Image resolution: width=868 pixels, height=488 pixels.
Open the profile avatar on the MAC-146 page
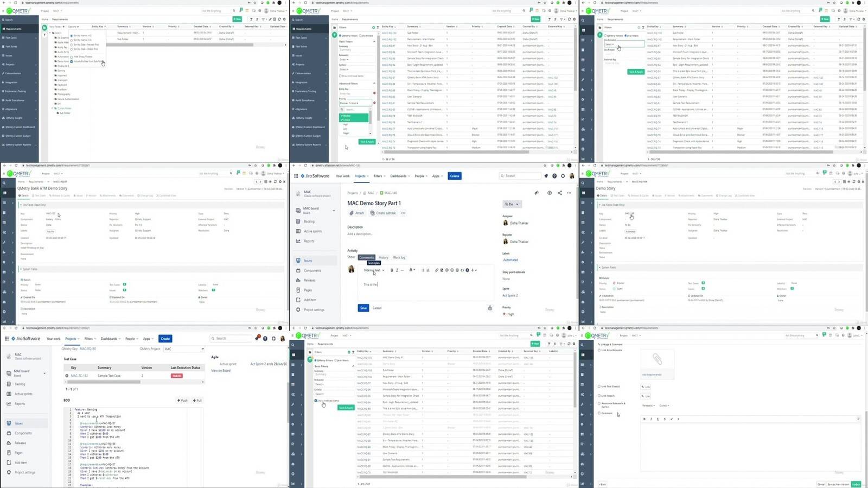[x=572, y=176]
